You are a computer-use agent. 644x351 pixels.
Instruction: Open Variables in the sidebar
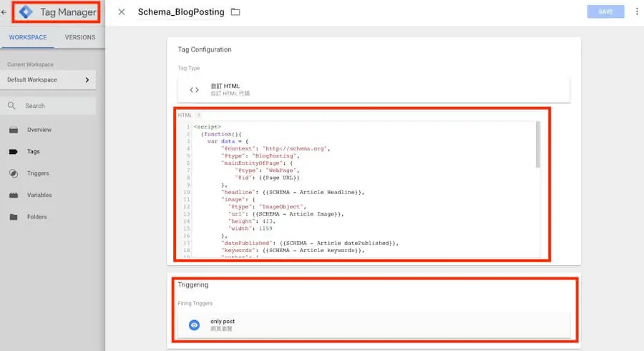[x=39, y=196]
